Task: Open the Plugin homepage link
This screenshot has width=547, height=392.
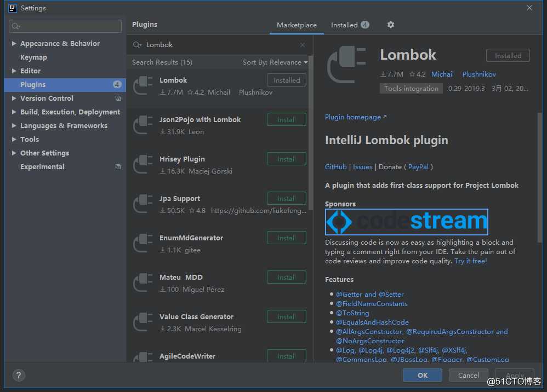Action: (x=356, y=117)
